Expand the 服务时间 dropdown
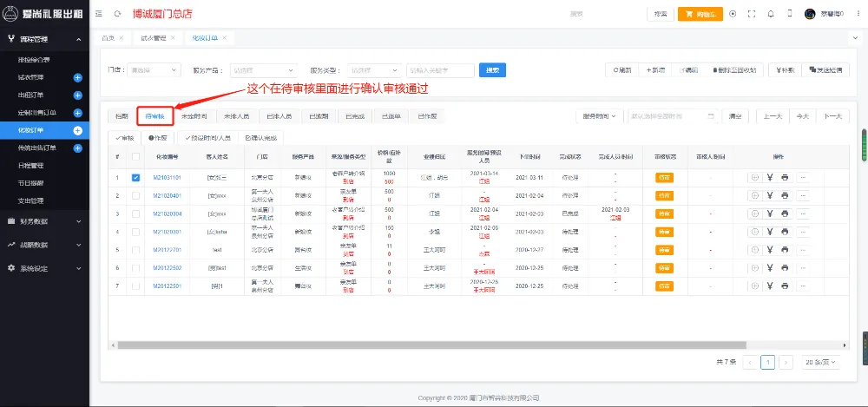Image resolution: width=868 pixels, height=407 pixels. pos(600,115)
